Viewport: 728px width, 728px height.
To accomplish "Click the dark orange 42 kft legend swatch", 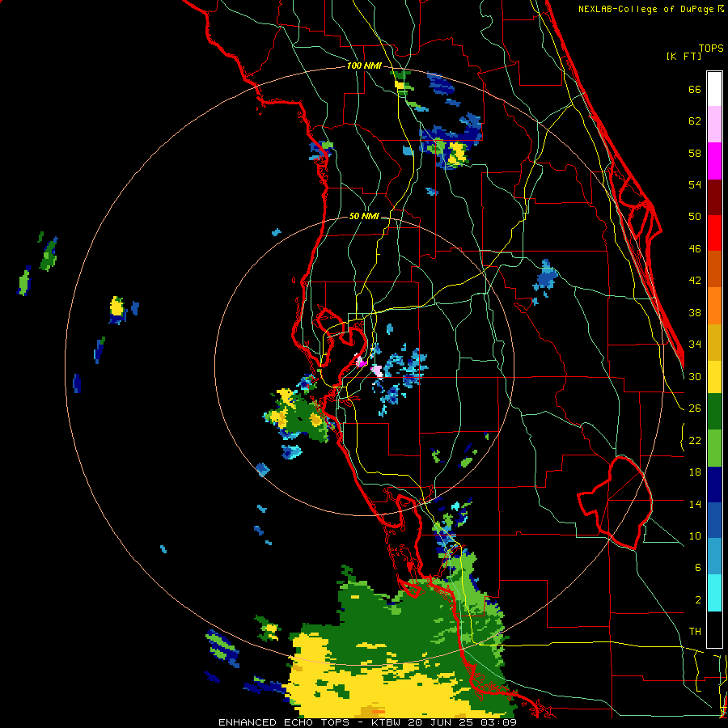I will point(714,269).
